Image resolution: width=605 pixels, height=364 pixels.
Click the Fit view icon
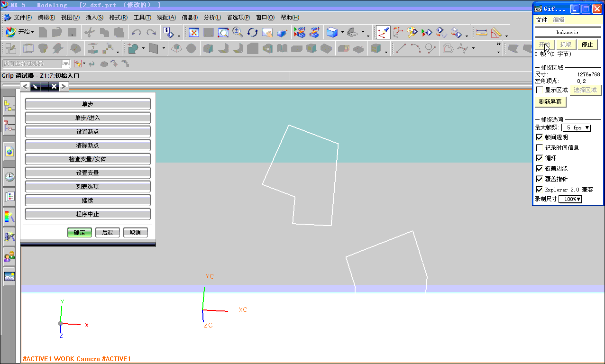coord(194,33)
